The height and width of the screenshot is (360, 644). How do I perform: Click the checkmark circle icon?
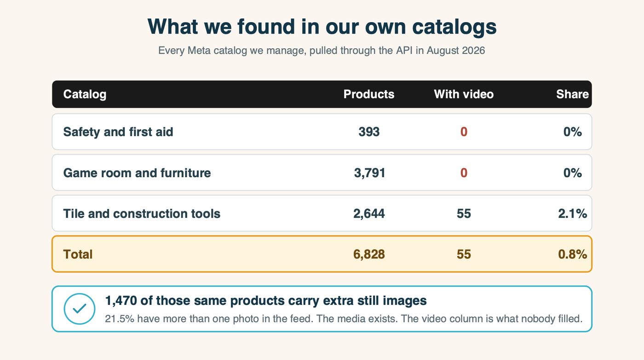coord(79,309)
